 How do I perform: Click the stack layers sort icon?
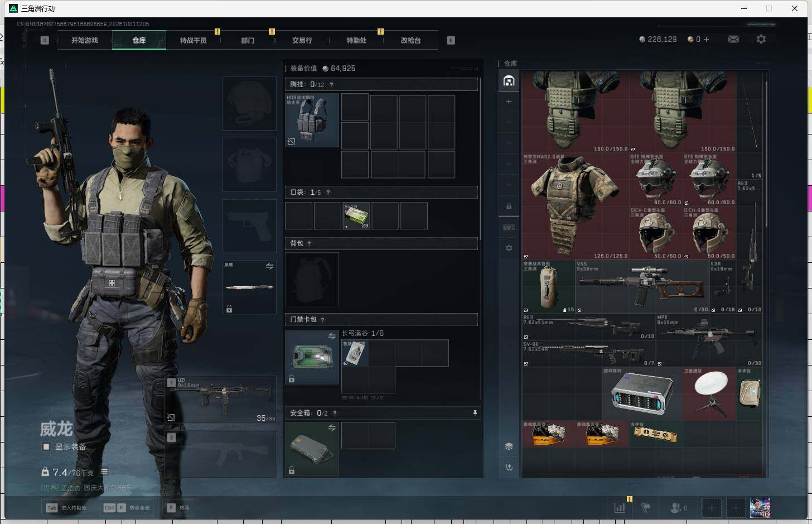click(x=509, y=446)
